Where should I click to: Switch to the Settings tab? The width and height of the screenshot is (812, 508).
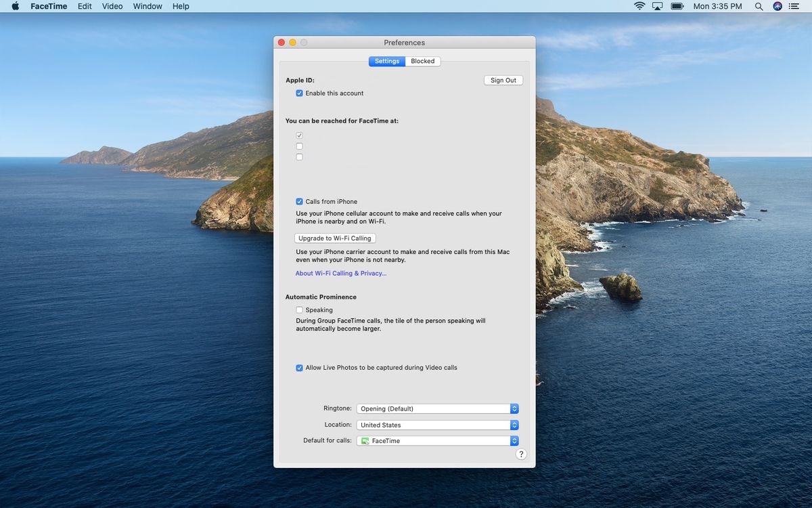[387, 61]
